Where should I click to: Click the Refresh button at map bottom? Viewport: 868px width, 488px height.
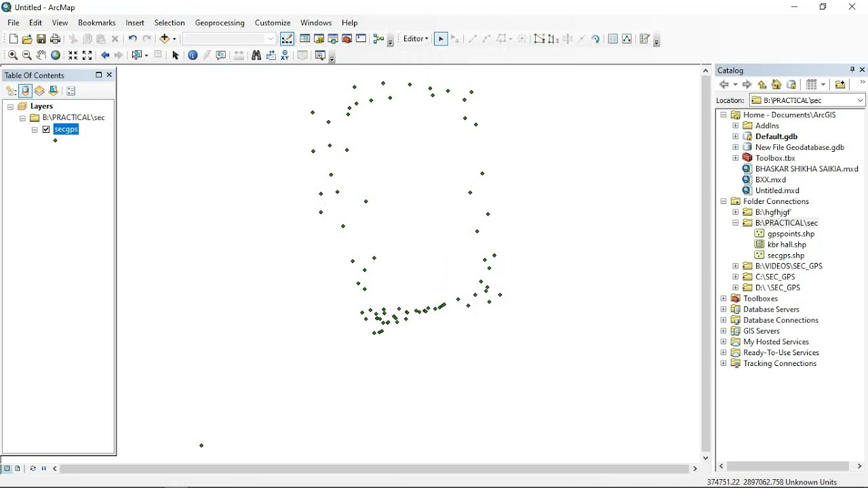[33, 468]
